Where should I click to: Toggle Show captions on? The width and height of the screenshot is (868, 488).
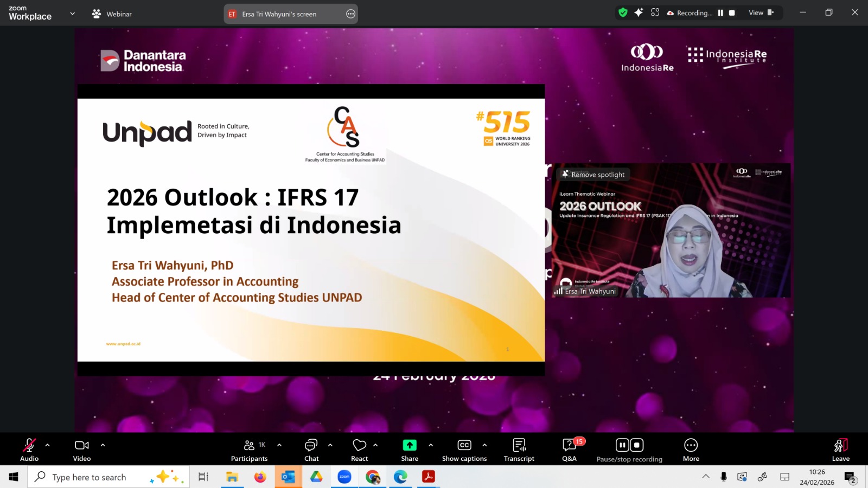(464, 450)
